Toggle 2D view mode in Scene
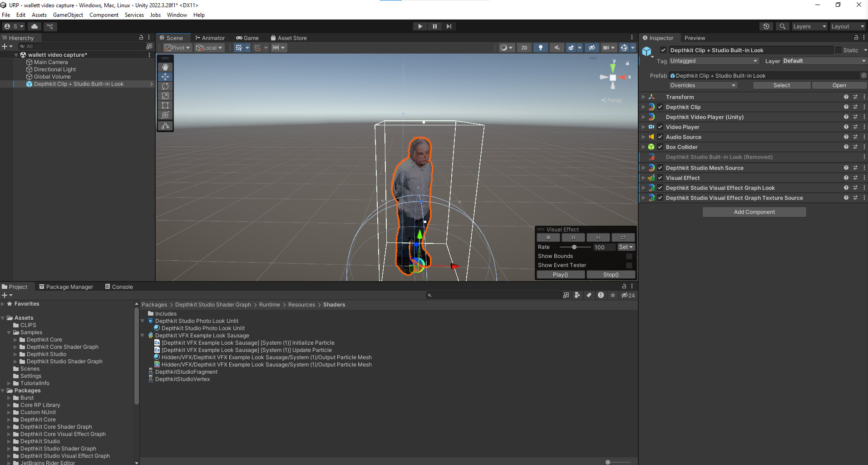The image size is (868, 465). (x=524, y=48)
